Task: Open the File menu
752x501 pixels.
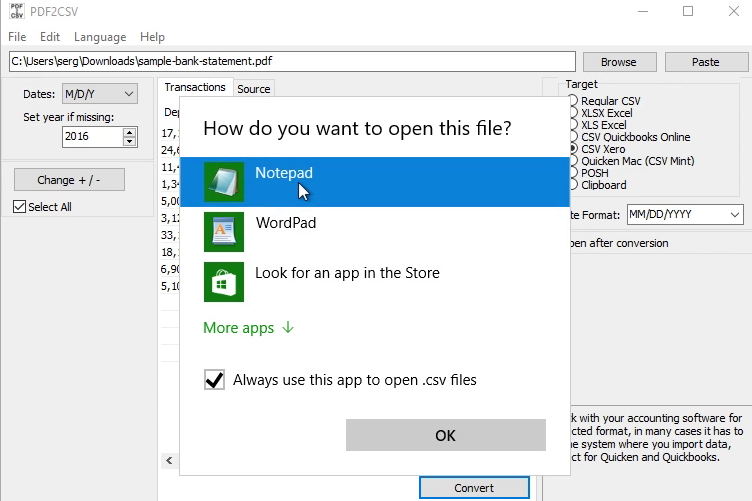Action: [x=17, y=37]
